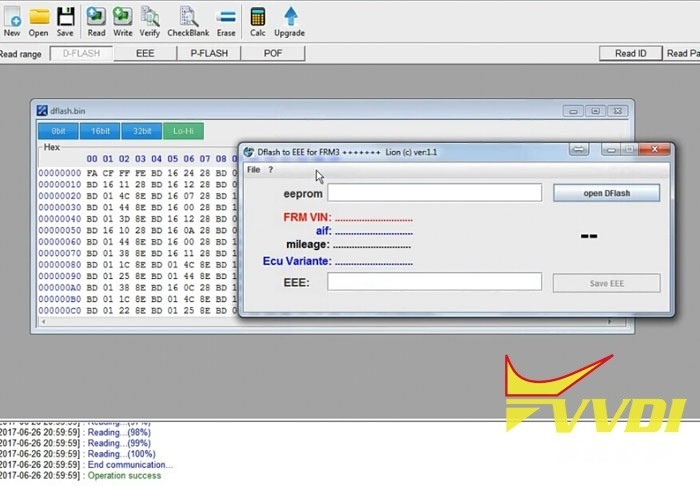Run CheckBlank from the toolbar

tap(188, 21)
